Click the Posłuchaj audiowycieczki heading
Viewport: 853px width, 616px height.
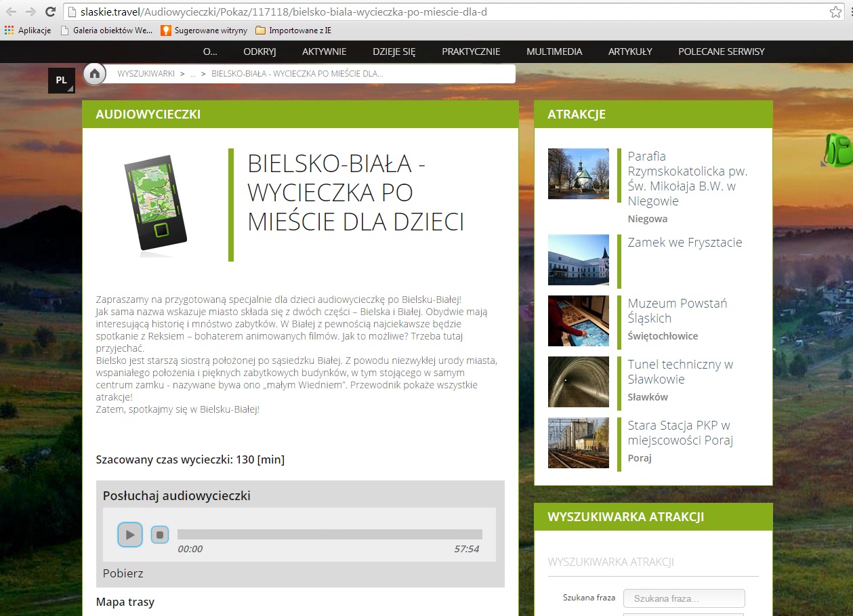click(x=177, y=495)
